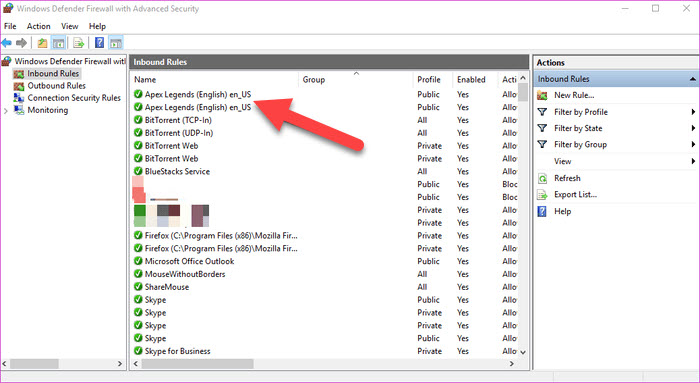Toggle the Show/Hide Console Tree toolbar icon
This screenshot has height=383, width=700.
[58, 43]
